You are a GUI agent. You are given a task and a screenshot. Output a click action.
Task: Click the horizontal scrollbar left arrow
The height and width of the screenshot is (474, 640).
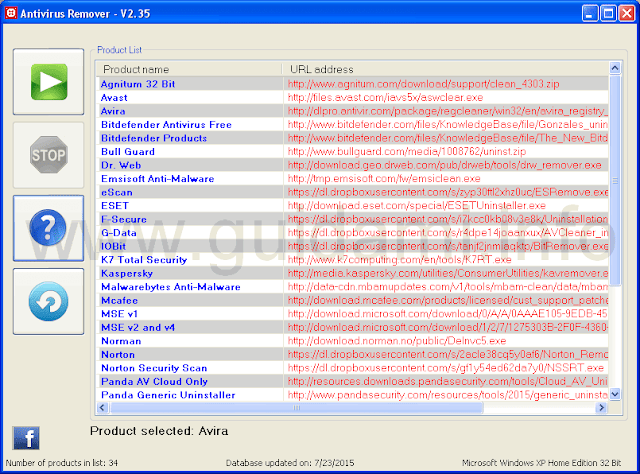pyautogui.click(x=102, y=407)
